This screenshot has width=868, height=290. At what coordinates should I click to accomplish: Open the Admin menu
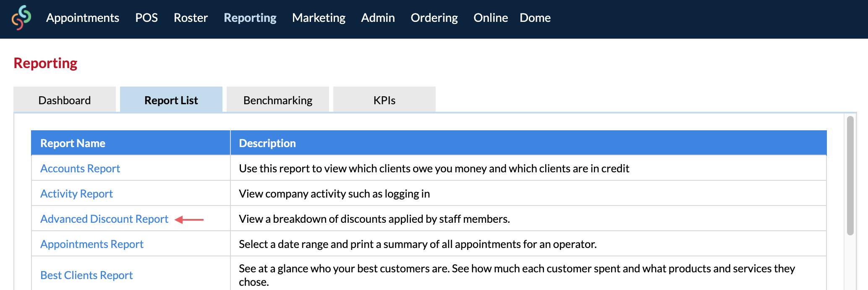point(378,18)
